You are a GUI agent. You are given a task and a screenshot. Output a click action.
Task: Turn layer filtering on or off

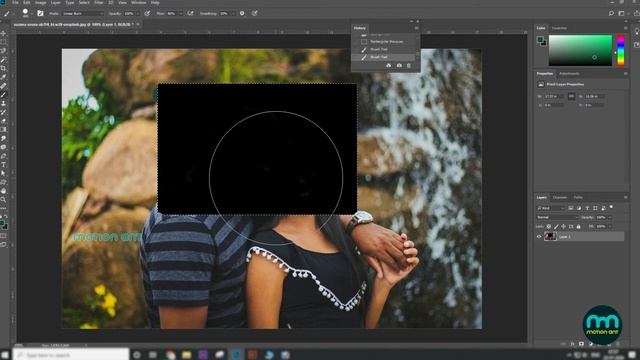[x=611, y=207]
